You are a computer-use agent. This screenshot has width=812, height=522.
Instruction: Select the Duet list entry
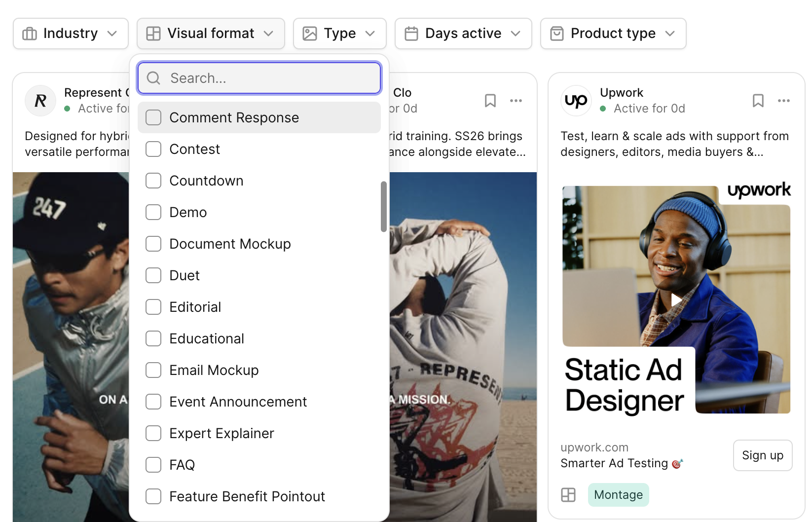click(x=259, y=275)
